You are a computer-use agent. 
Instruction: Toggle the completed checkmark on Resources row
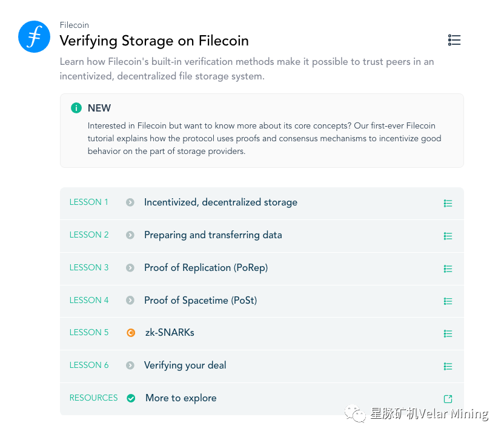[x=131, y=398]
